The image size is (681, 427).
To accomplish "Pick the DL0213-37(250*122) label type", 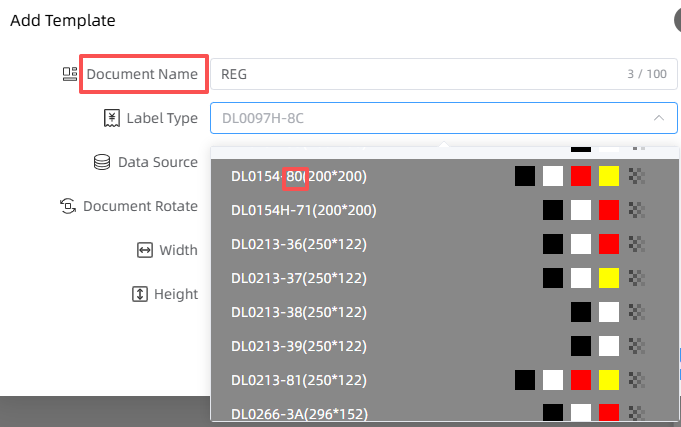I will (298, 278).
